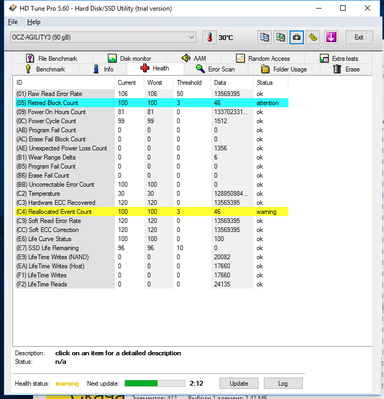Click data value 20082 for LifeTime Writes (NAND)
The width and height of the screenshot is (384, 399).
222,257
